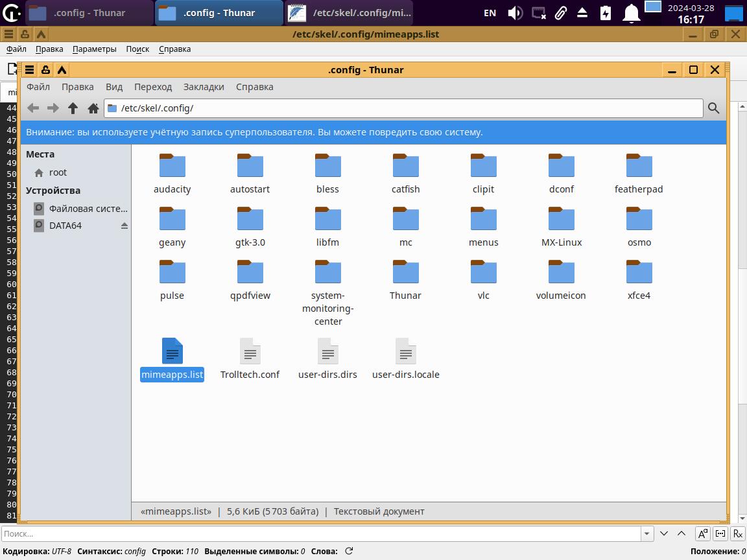
Task: Select the qpdfview folder
Action: point(250,281)
